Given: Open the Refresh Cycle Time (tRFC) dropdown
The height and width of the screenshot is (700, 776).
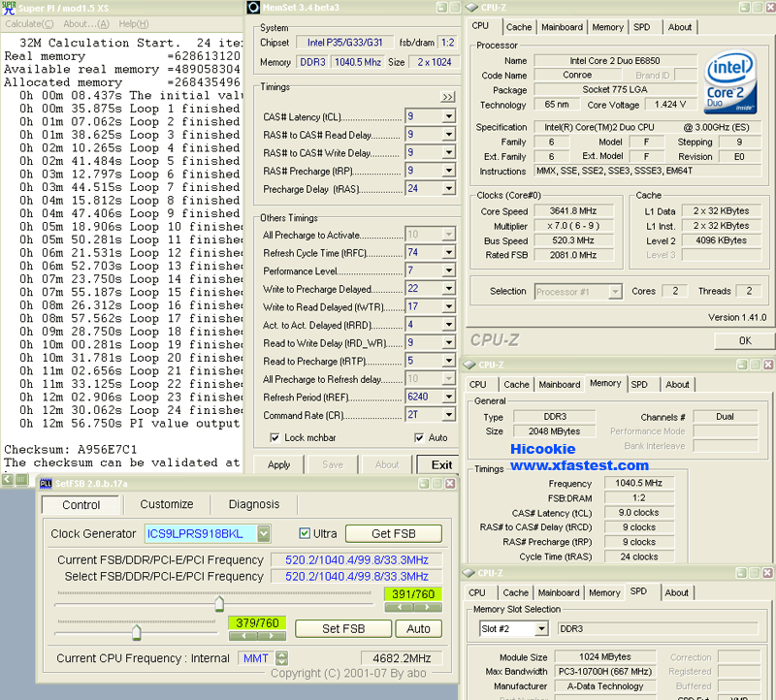Looking at the screenshot, I should click(448, 252).
